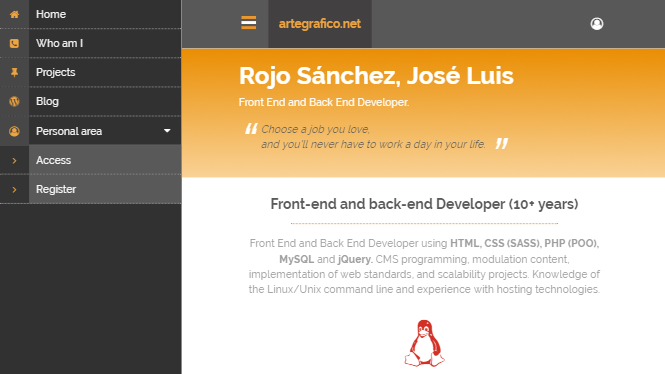
Task: Click the phone icon beside Who am I
Action: [14, 43]
